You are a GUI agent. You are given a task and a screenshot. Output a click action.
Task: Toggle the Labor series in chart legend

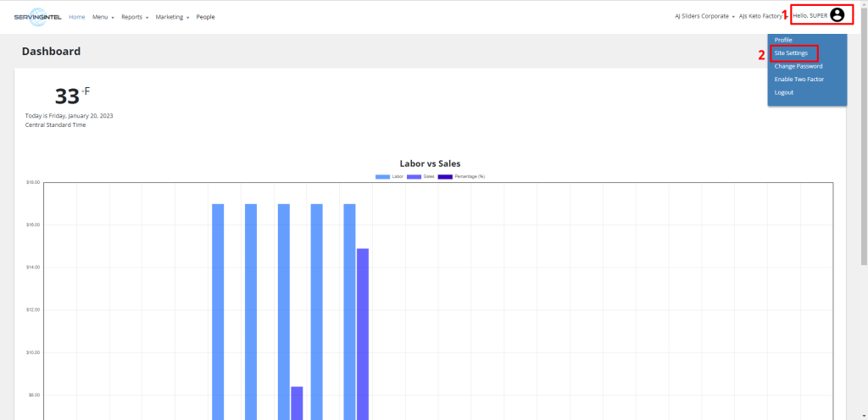383,176
